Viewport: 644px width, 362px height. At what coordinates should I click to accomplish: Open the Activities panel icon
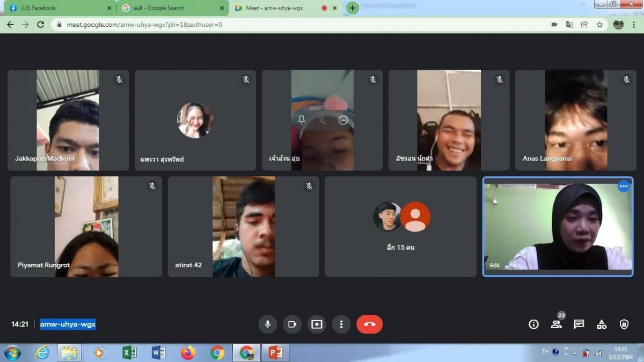(602, 324)
